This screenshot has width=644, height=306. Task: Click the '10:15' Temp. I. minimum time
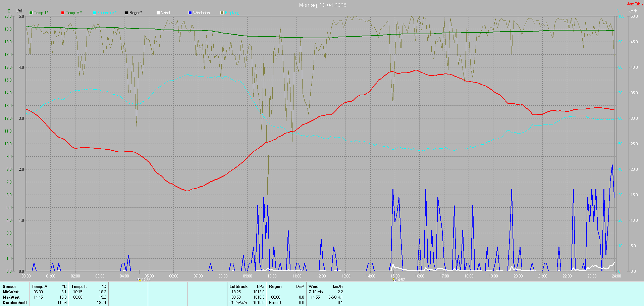point(78,292)
